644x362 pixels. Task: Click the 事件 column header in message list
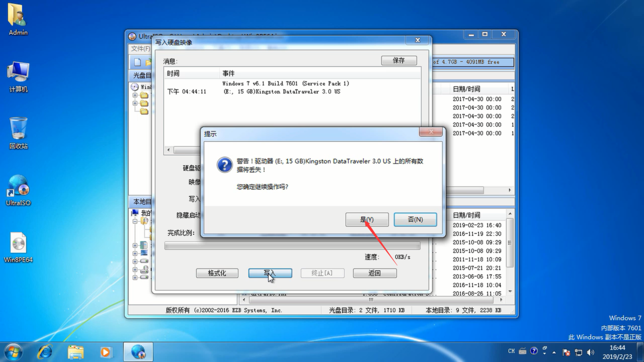(320, 73)
